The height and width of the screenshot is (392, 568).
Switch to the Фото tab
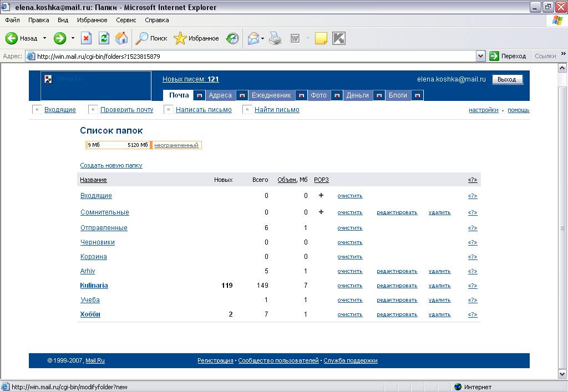[319, 95]
